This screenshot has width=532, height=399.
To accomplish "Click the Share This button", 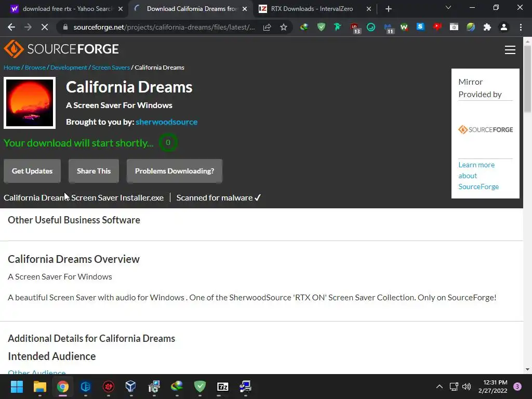I will click(94, 171).
